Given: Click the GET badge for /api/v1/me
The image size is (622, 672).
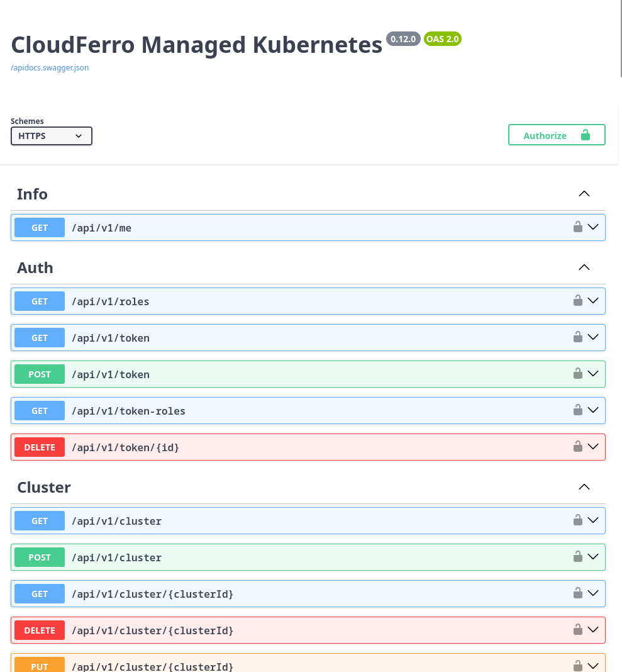Looking at the screenshot, I should (x=40, y=228).
